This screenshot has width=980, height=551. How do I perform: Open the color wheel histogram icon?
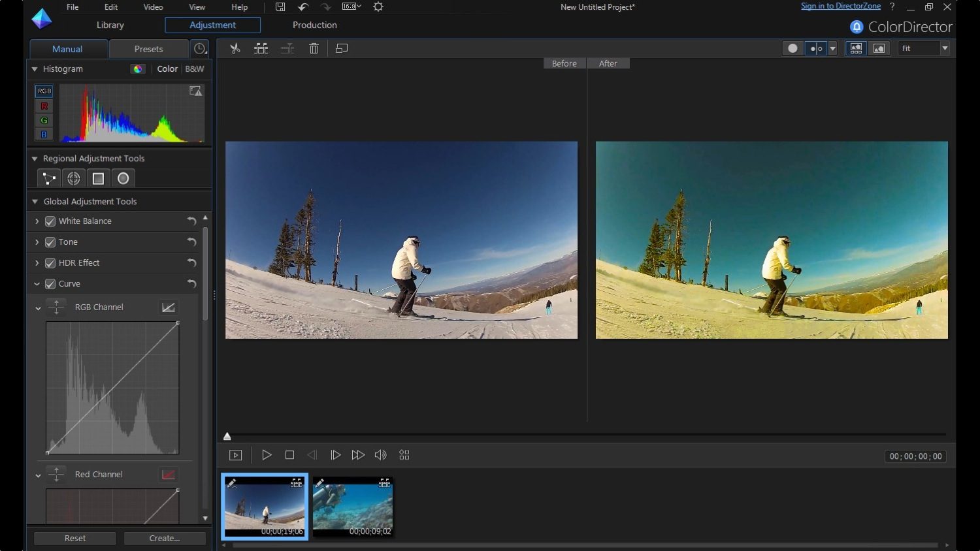[138, 69]
